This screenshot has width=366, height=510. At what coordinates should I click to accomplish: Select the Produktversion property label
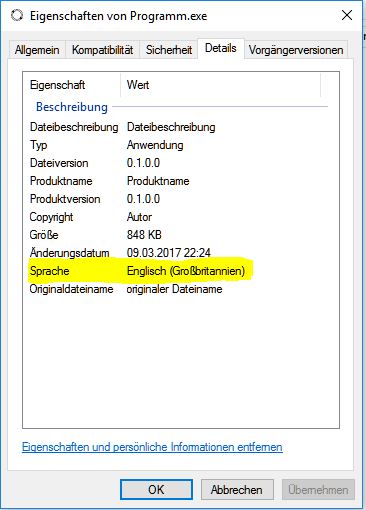point(65,199)
